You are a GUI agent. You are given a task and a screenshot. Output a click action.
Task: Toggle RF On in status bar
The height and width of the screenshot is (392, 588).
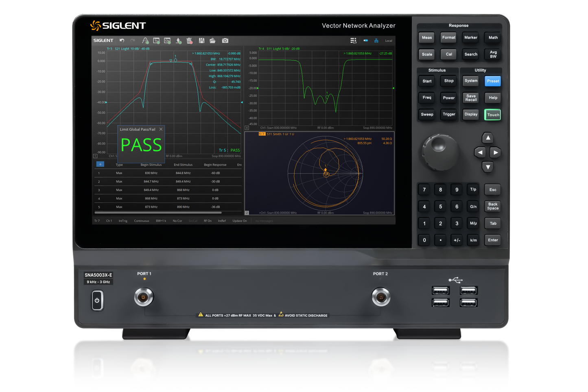pyautogui.click(x=208, y=221)
